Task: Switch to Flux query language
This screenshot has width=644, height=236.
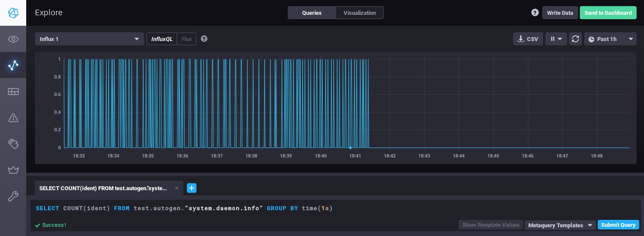Action: point(186,39)
